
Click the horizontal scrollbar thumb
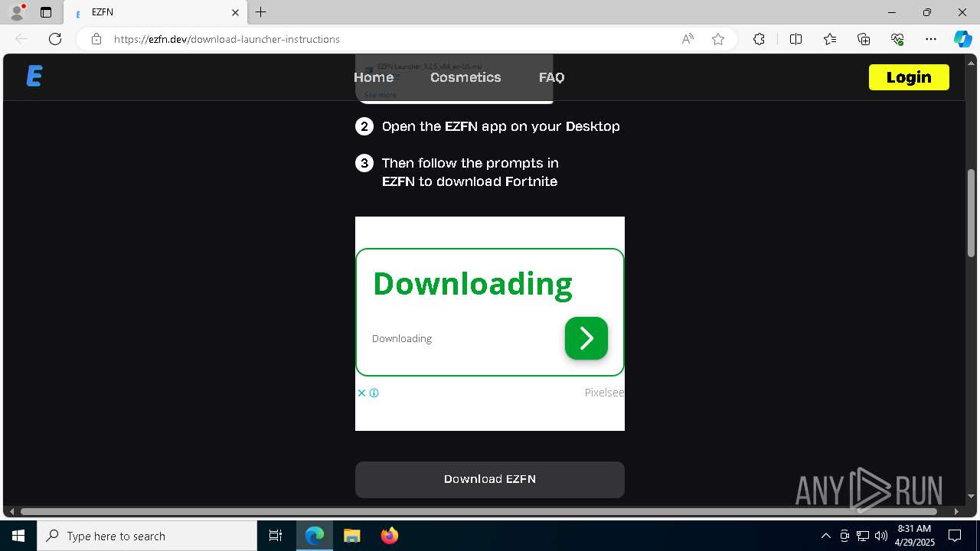click(479, 511)
